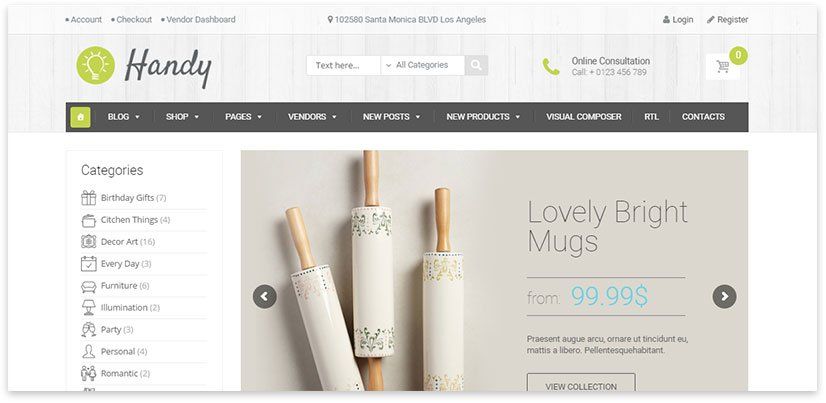Go to previous slide arrow
This screenshot has width=826, height=403.
coord(264,297)
